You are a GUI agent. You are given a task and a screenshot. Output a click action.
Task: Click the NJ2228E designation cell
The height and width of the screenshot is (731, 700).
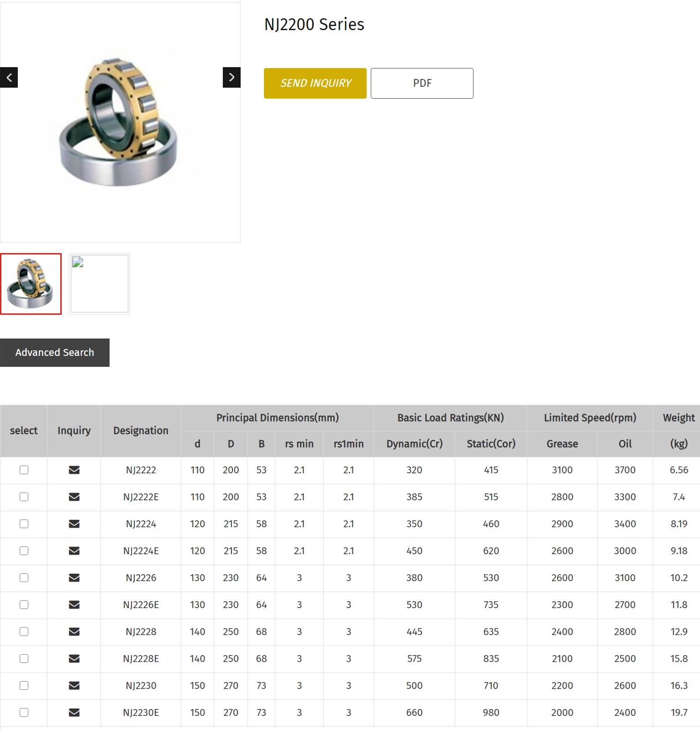click(x=141, y=659)
